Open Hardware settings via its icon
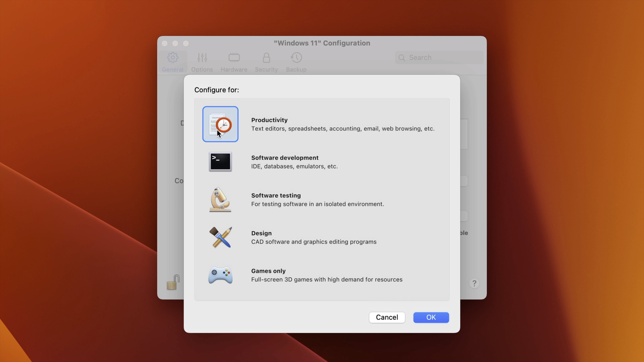 pyautogui.click(x=234, y=58)
